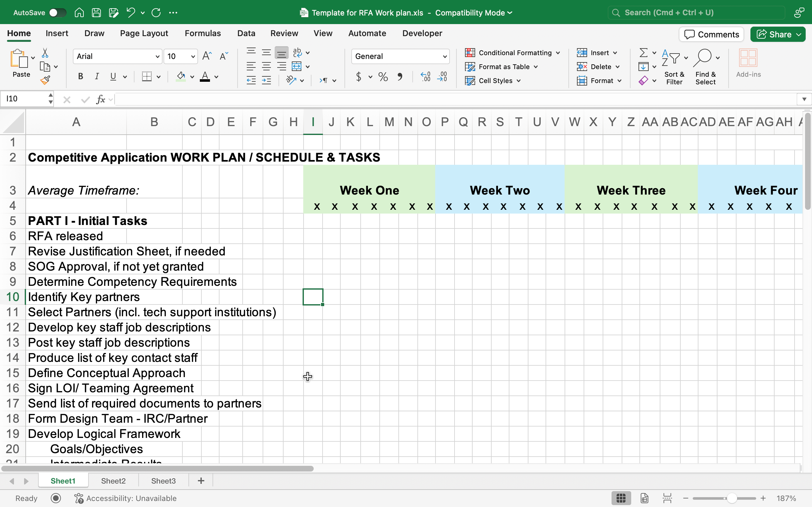This screenshot has width=812, height=507.
Task: Click the Format Painter brush icon
Action: (45, 80)
